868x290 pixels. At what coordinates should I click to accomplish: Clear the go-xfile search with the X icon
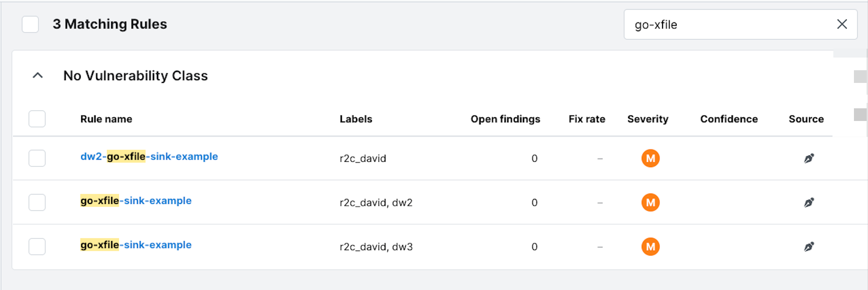(x=842, y=24)
